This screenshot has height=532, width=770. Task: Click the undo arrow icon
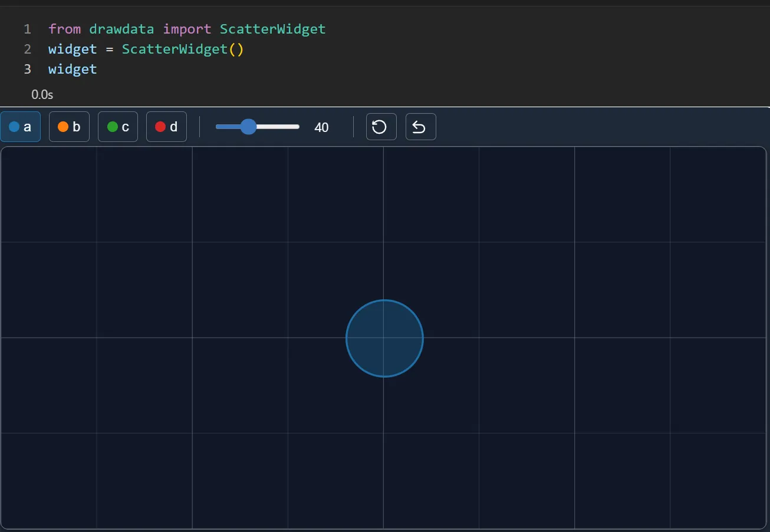(421, 127)
